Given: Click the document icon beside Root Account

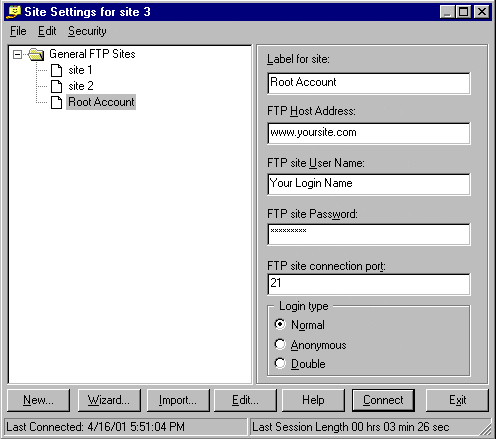Looking at the screenshot, I should point(56,102).
